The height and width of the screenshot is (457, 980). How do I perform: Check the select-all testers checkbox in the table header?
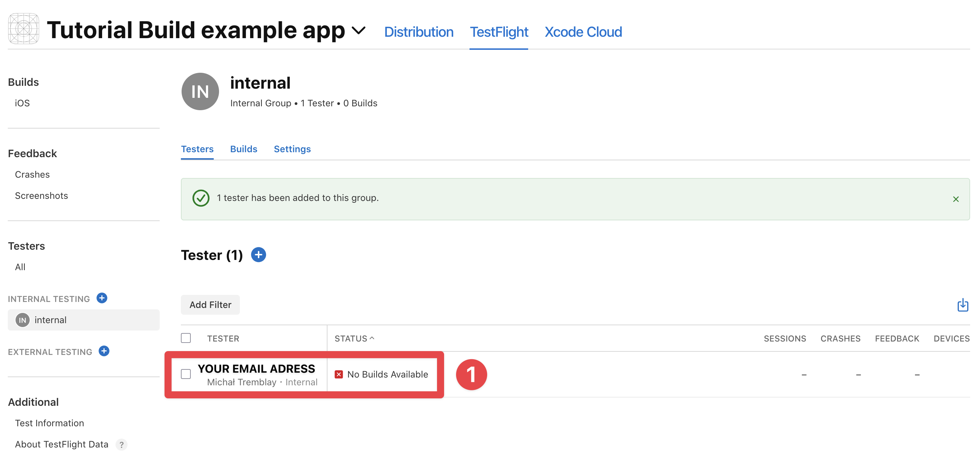186,338
